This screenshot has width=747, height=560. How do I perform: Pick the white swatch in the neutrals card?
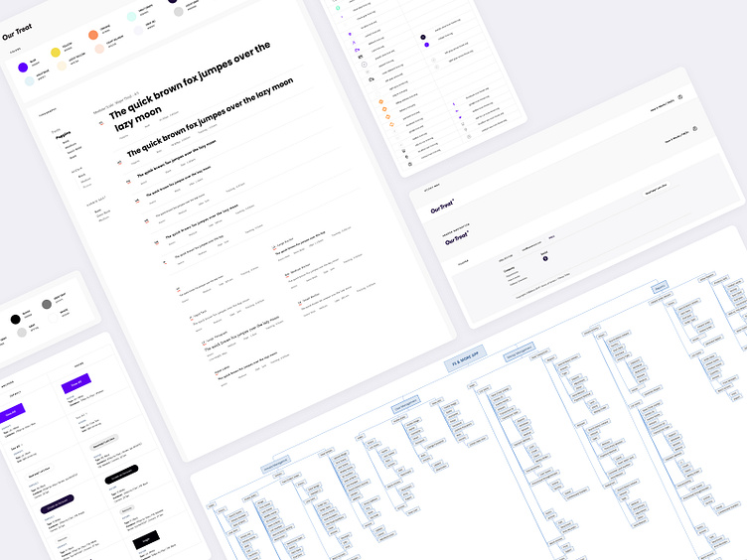point(54,318)
